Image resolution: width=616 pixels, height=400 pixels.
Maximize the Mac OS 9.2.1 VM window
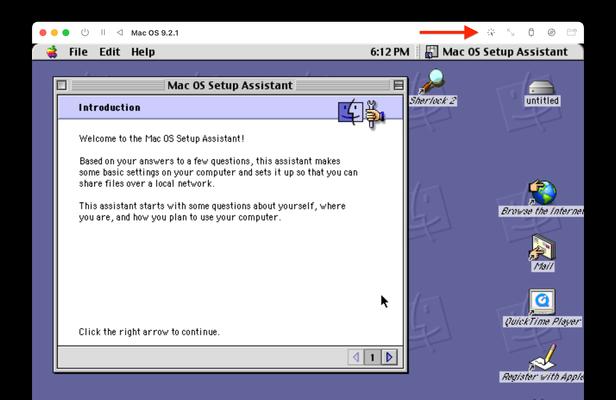pos(66,33)
